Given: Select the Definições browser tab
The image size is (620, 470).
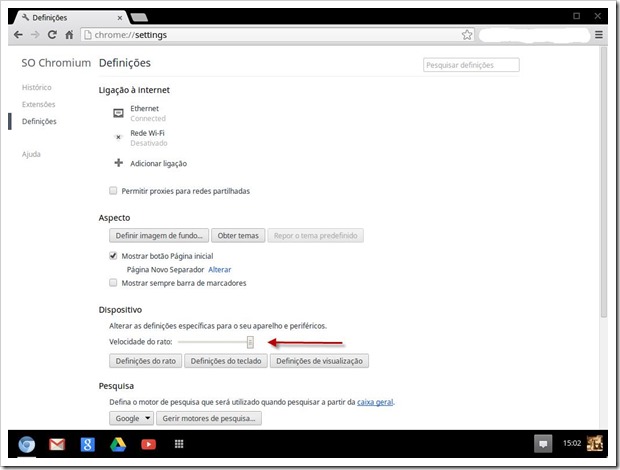Looking at the screenshot, I should tap(71, 17).
